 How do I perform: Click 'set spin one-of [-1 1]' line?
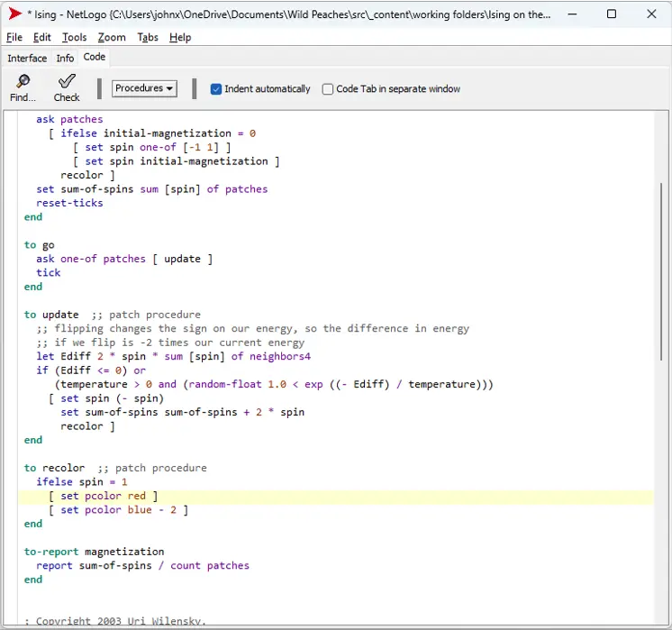click(152, 147)
